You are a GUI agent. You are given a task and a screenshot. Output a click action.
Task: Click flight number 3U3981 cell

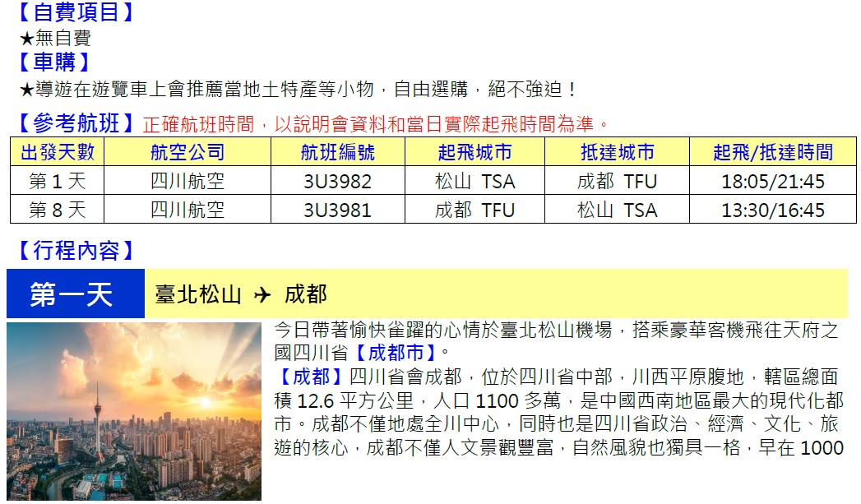pos(337,210)
